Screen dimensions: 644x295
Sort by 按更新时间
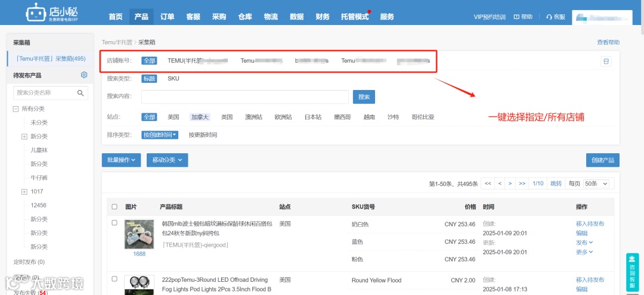(x=203, y=135)
